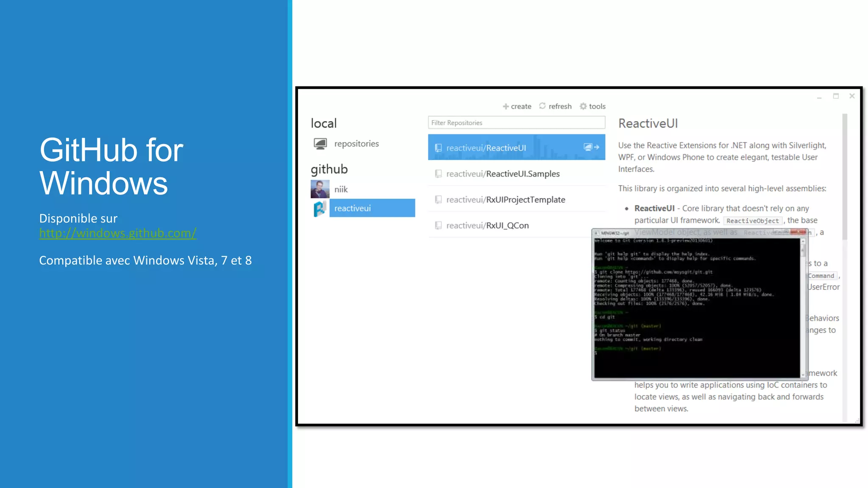
Task: Click the book icon beside reactiveui/RxUIProjectTemplate
Action: point(438,200)
